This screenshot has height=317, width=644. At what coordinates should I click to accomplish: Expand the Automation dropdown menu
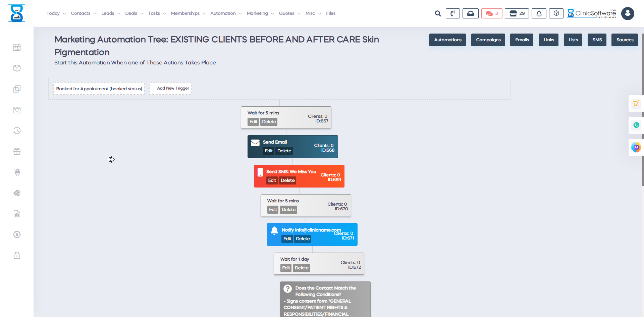pos(226,13)
